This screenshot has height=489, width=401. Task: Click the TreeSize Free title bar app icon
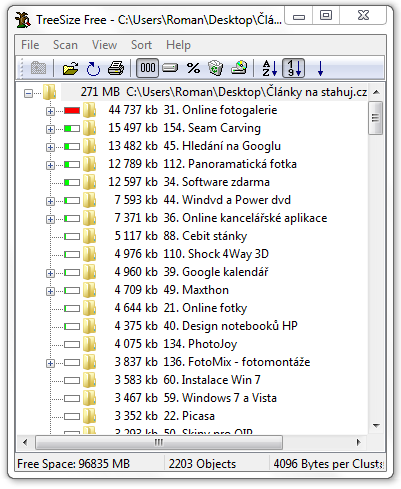click(x=23, y=20)
